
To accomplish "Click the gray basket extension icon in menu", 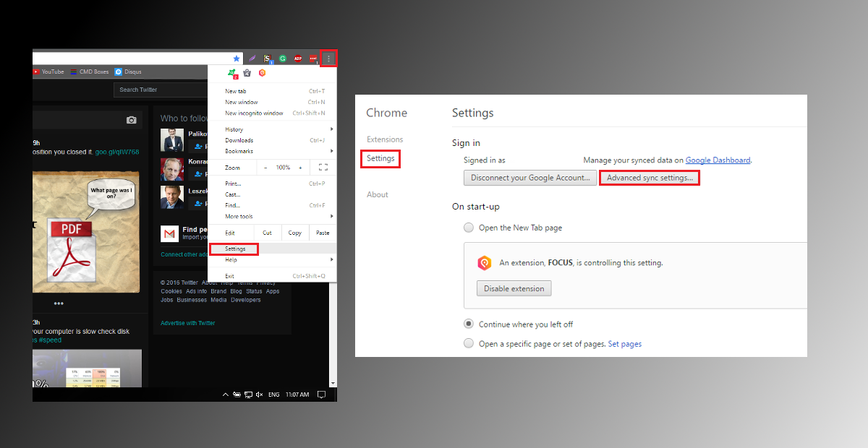I will pyautogui.click(x=247, y=73).
